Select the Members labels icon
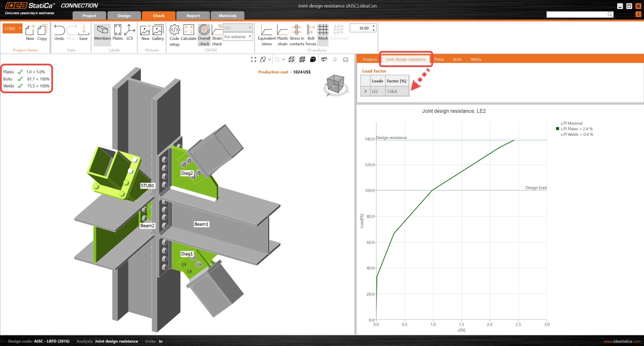The width and height of the screenshot is (644, 346). [102, 33]
